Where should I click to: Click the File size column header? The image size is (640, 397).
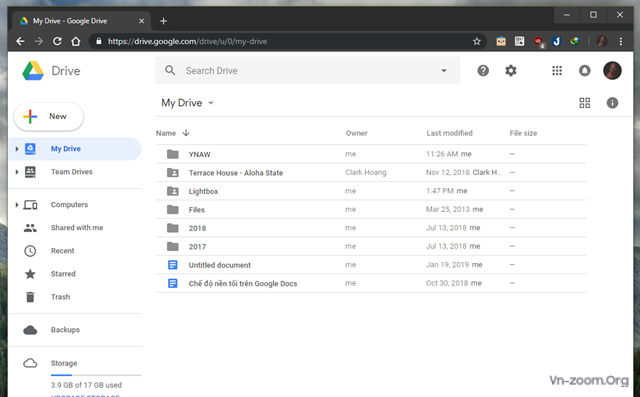coord(523,133)
